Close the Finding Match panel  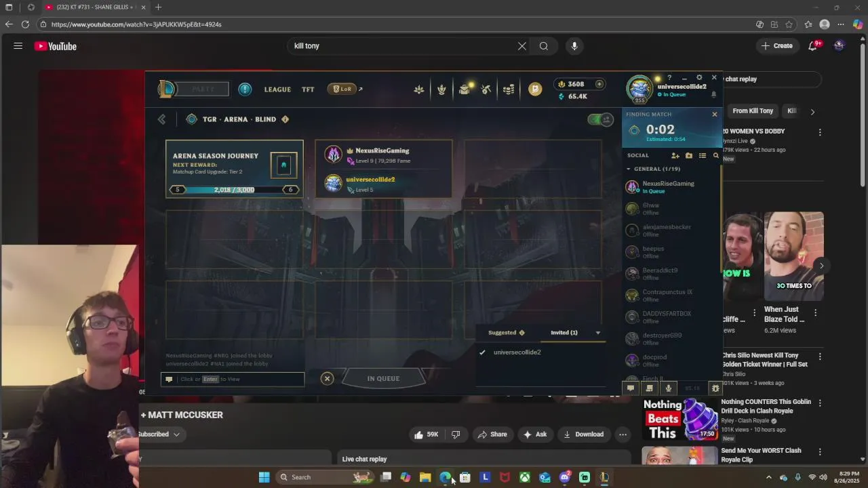[714, 115]
